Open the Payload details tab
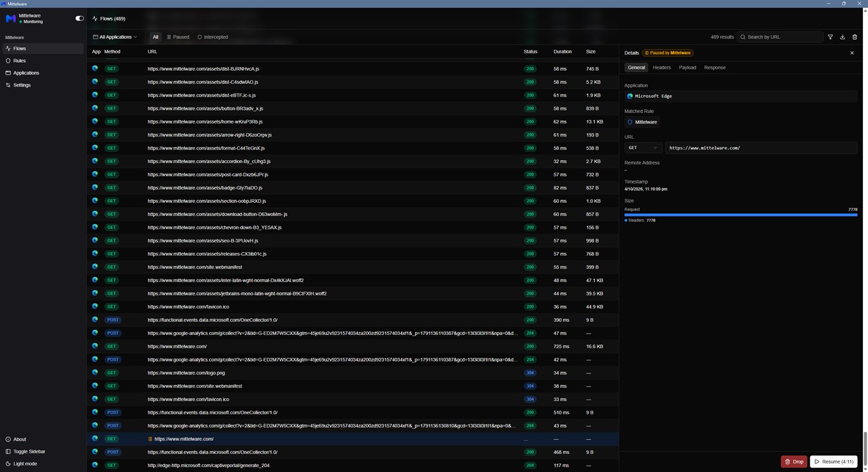868x472 pixels. point(687,68)
